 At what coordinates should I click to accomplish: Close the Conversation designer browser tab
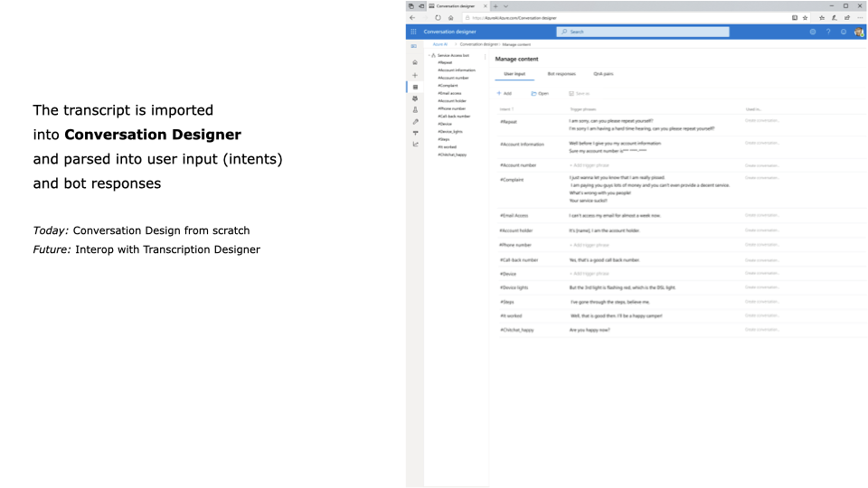click(486, 6)
